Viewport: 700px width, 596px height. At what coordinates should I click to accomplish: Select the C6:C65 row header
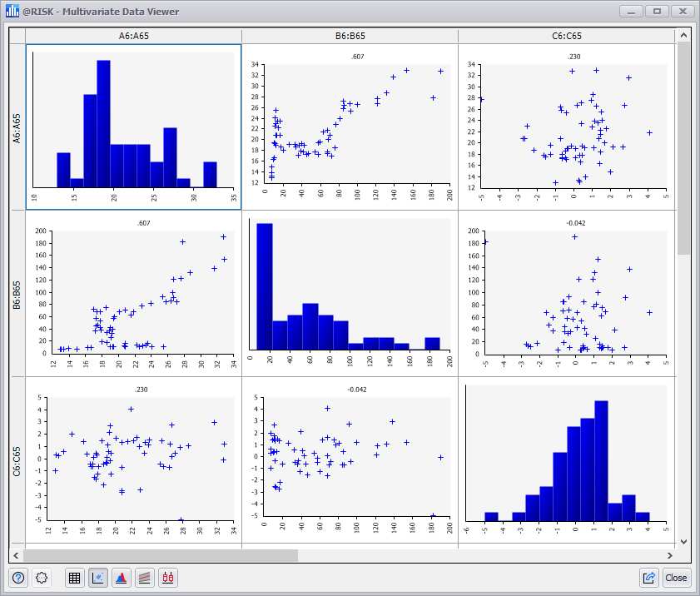click(17, 459)
